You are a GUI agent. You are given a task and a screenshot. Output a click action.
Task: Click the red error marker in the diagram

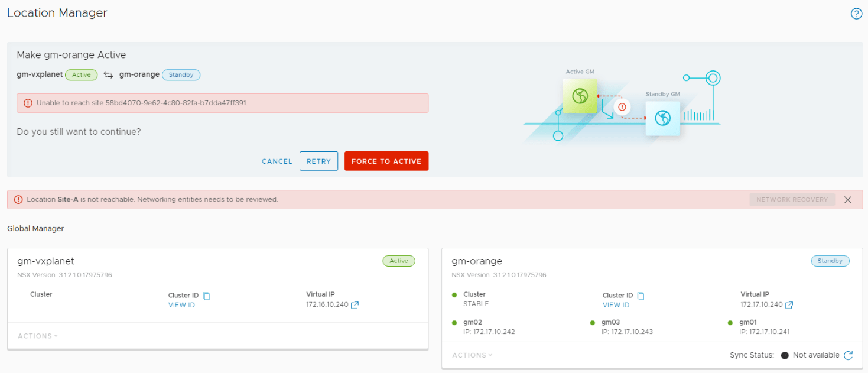click(x=622, y=107)
